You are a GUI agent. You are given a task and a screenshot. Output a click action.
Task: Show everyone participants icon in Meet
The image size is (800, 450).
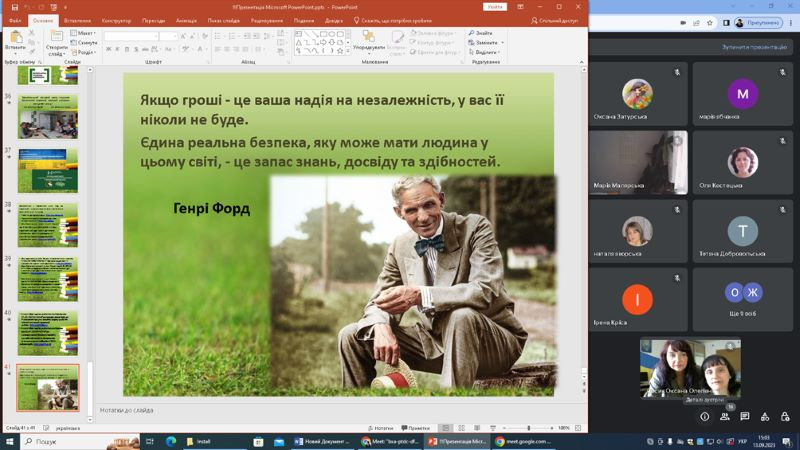725,417
